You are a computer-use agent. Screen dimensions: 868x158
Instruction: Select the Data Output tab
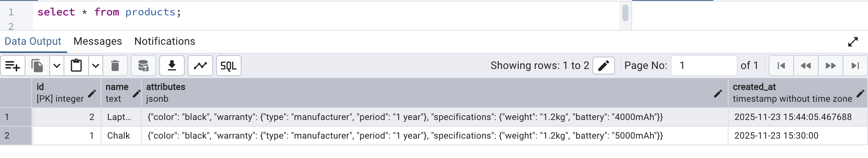coord(33,41)
